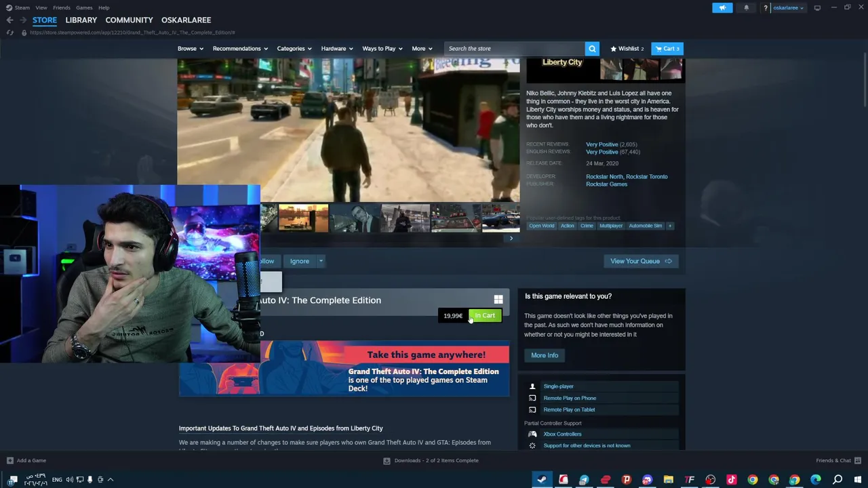Click the taskbar search magnifier icon
Image resolution: width=868 pixels, height=488 pixels.
pyautogui.click(x=837, y=479)
